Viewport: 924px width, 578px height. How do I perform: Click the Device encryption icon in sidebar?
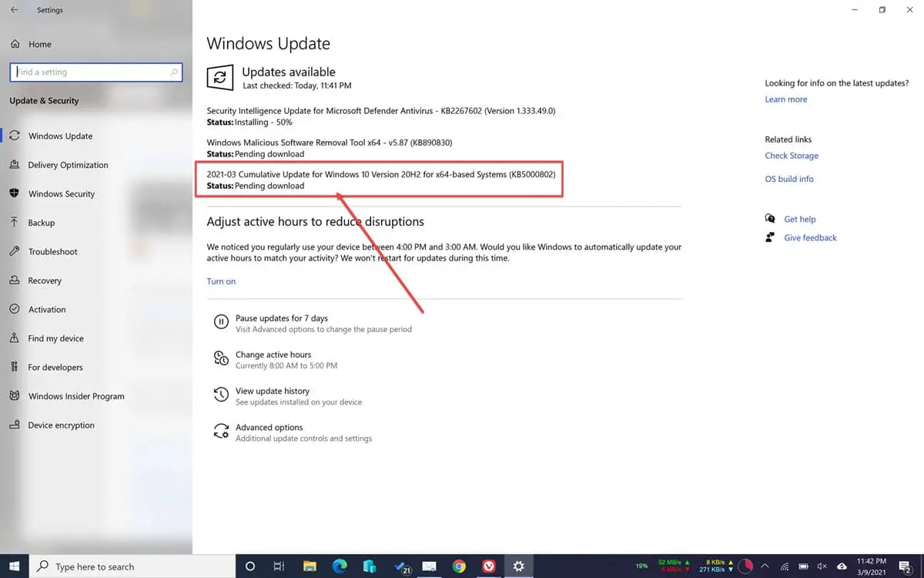(x=14, y=425)
